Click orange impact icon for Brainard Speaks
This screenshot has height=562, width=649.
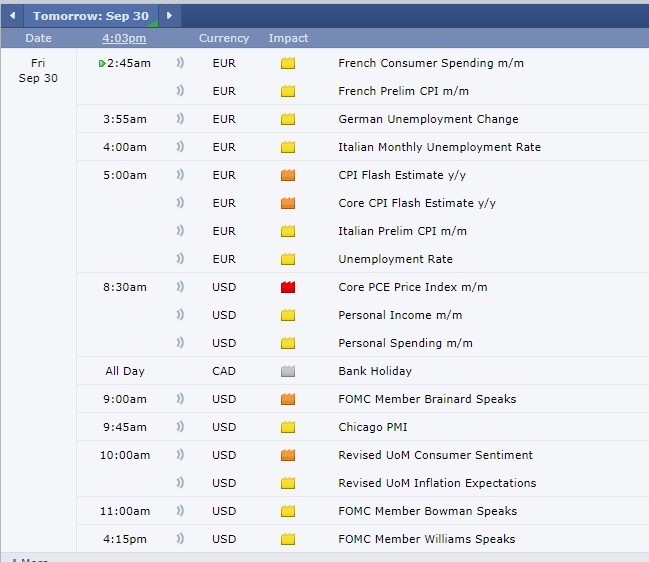288,399
